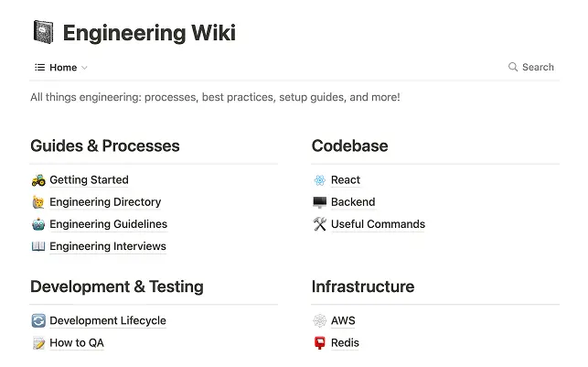
Task: Open the Engineering Directory page
Action: click(105, 202)
